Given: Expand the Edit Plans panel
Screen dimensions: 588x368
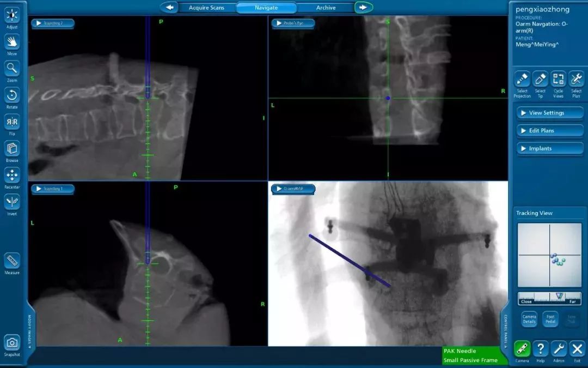Looking at the screenshot, I should point(550,131).
